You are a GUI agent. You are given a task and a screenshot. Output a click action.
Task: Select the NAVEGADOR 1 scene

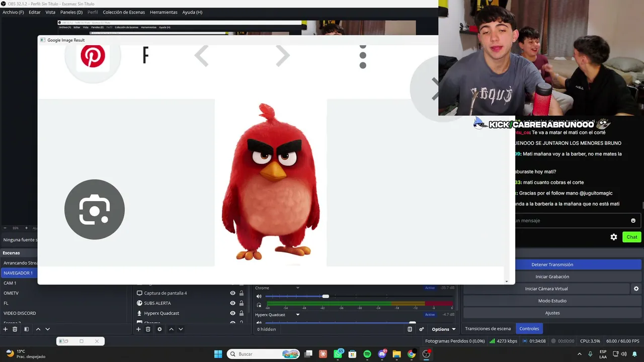coord(18,273)
